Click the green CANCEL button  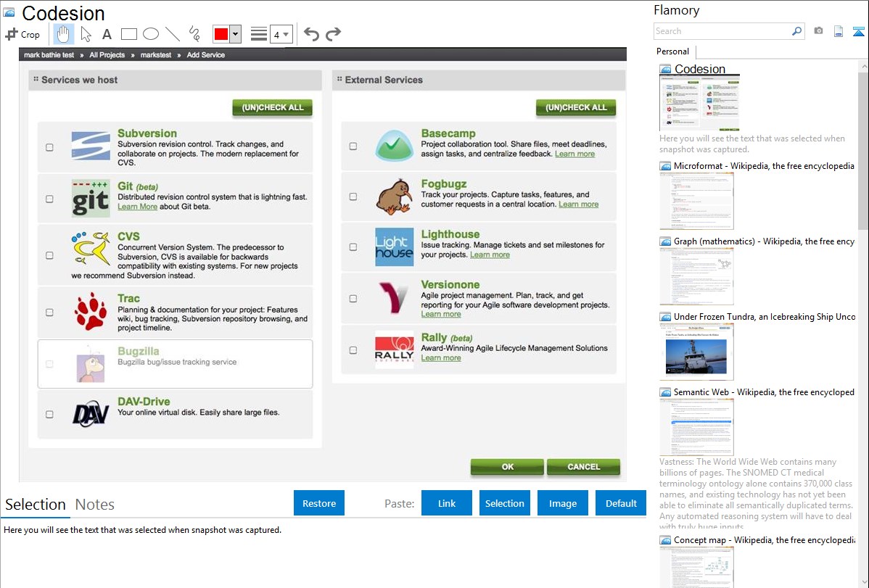pos(583,467)
